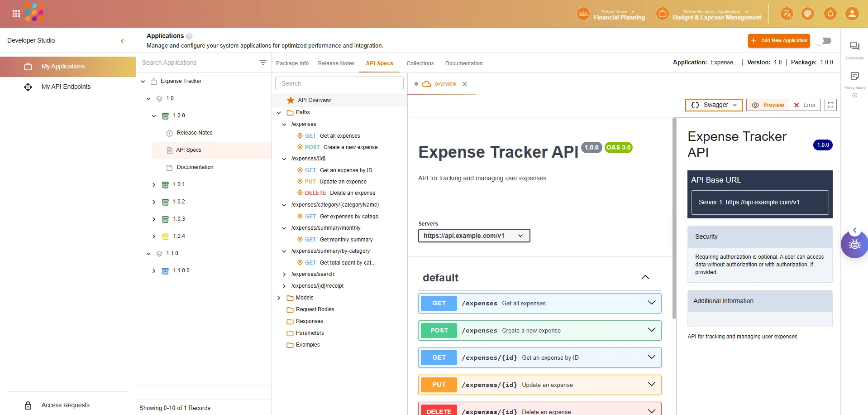Switch to the Collections tab
The width and height of the screenshot is (868, 415).
tap(420, 63)
